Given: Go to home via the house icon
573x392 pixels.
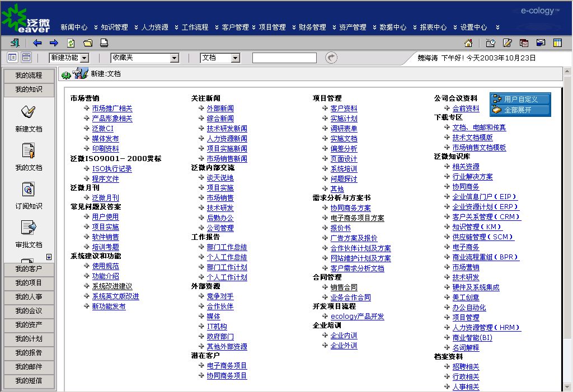Looking at the screenshot, I should pos(468,43).
